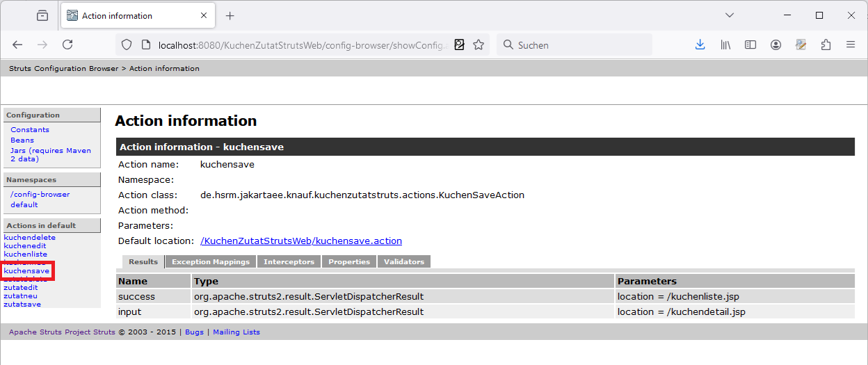The width and height of the screenshot is (868, 365).
Task: Open the Firefox account icon
Action: (775, 44)
